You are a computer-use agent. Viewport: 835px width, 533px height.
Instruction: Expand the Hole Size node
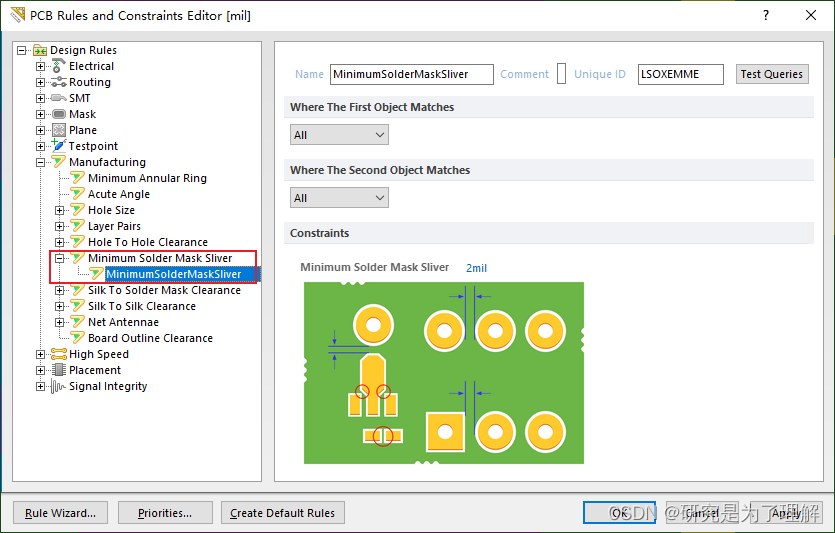[x=60, y=210]
